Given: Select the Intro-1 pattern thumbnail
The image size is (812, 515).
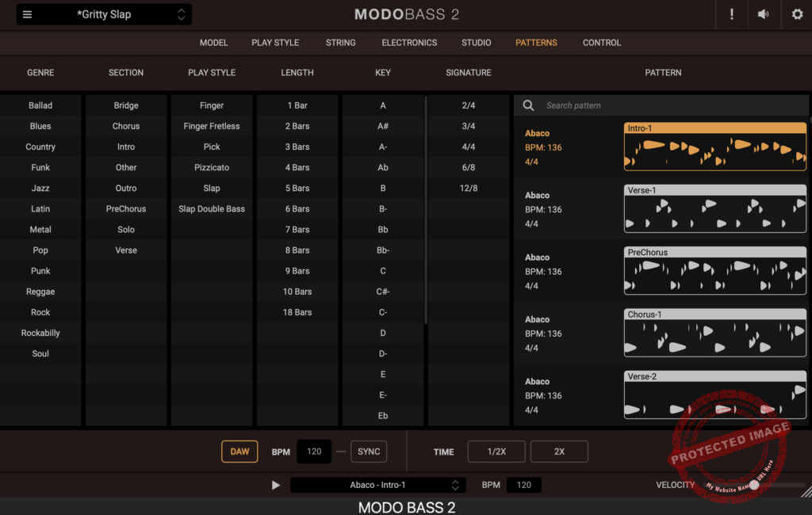Looking at the screenshot, I should (x=715, y=147).
